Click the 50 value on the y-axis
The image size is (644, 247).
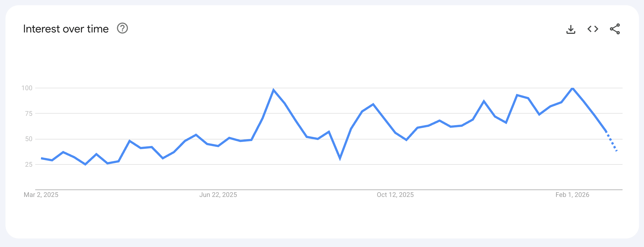[x=29, y=139]
